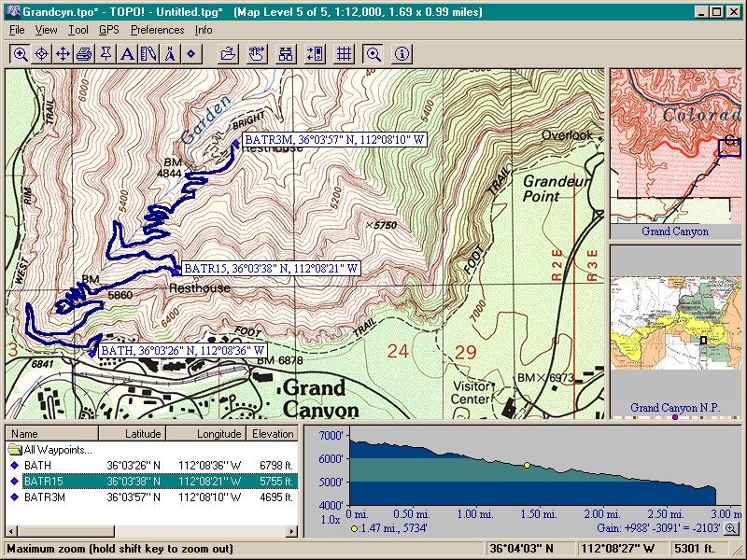Click the Grand Canyon N.P. regional map thumbnail

[675, 323]
